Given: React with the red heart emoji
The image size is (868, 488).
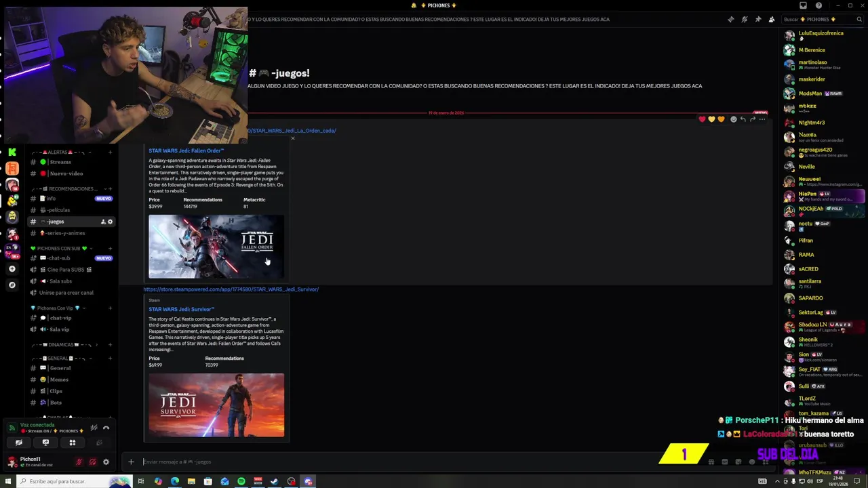Looking at the screenshot, I should point(702,119).
